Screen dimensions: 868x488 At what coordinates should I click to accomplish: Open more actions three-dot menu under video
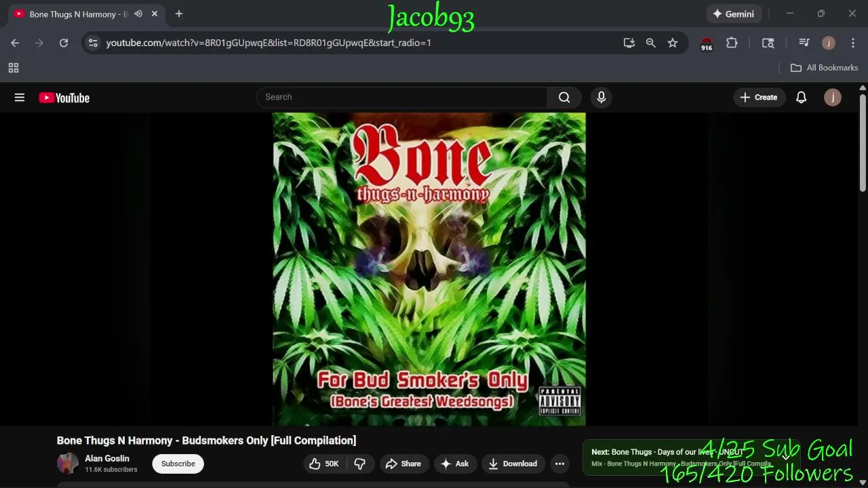pyautogui.click(x=559, y=464)
